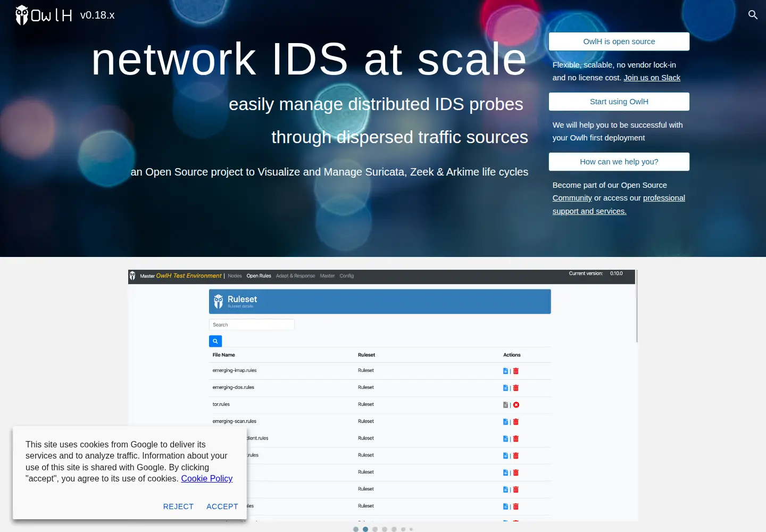Screen dimensions: 766x532
Task: Delete emerging-dos.rules with its trash icon
Action: pyautogui.click(x=516, y=388)
